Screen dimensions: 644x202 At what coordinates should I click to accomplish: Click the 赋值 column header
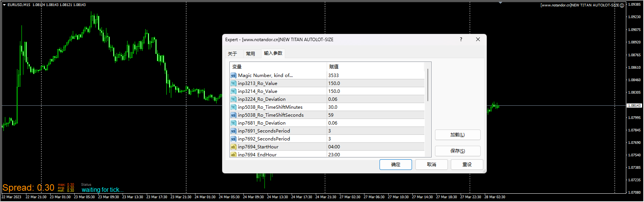point(375,66)
